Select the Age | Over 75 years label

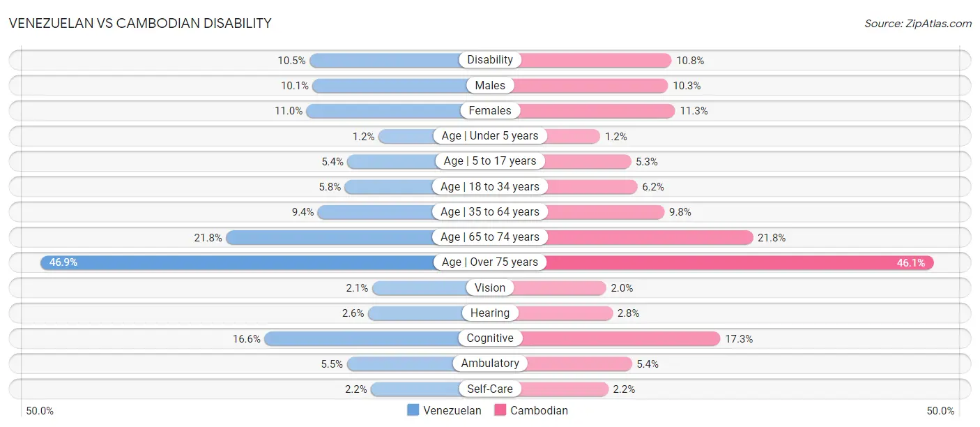490,262
